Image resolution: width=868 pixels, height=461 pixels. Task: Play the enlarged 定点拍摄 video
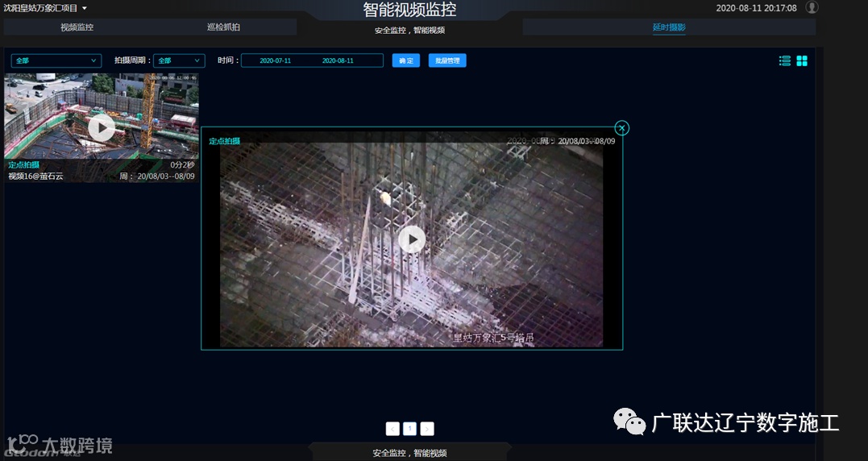click(x=412, y=239)
